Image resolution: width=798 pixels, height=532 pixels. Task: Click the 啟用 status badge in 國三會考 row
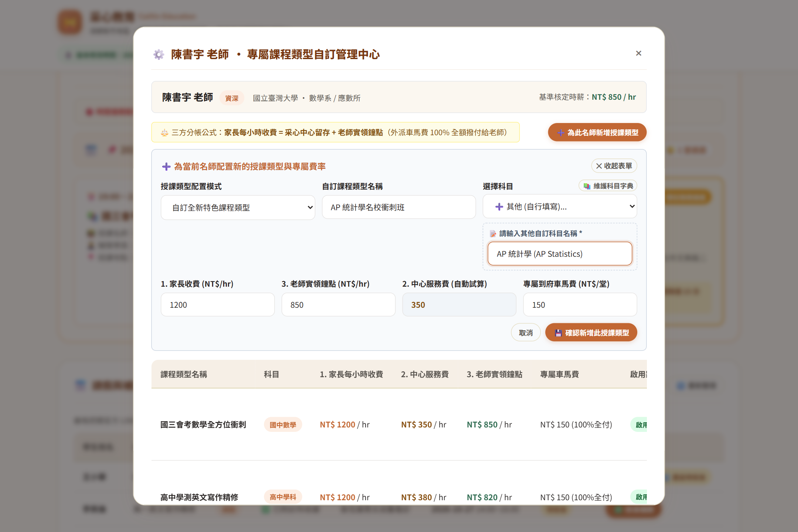pos(639,425)
